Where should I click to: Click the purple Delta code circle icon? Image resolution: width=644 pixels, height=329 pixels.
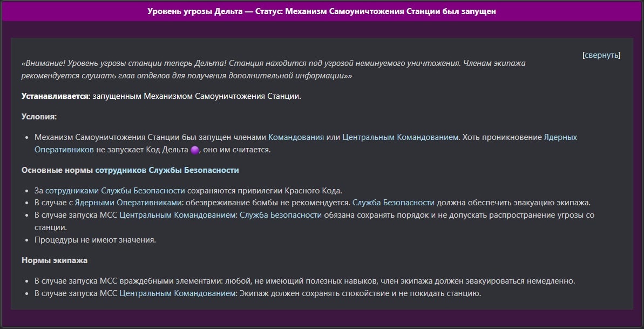pyautogui.click(x=195, y=150)
